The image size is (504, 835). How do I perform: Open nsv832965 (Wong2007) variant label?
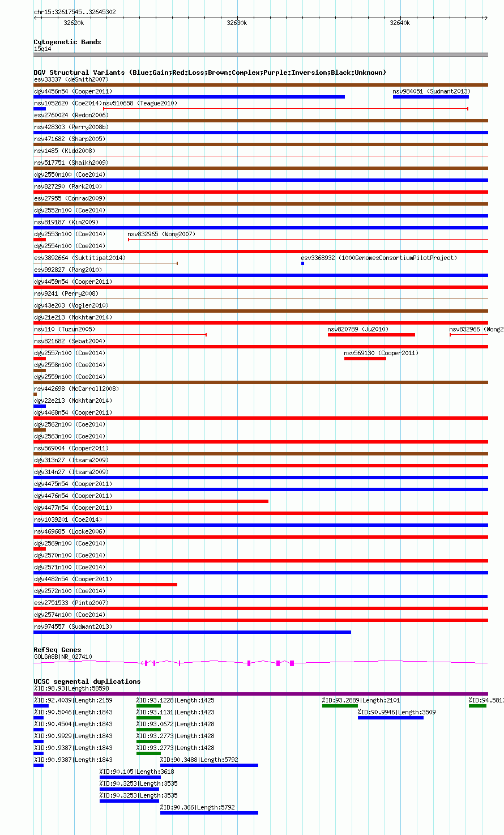tap(161, 234)
